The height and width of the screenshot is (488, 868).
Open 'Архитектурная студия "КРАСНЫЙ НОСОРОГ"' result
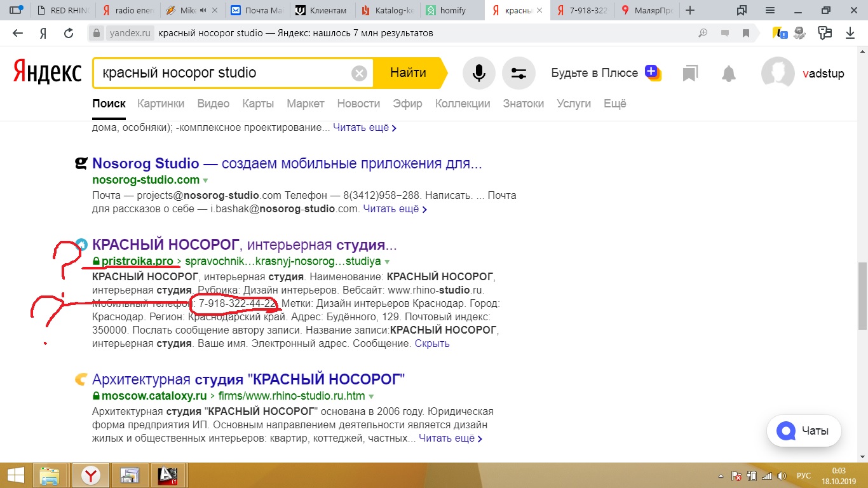coord(248,380)
